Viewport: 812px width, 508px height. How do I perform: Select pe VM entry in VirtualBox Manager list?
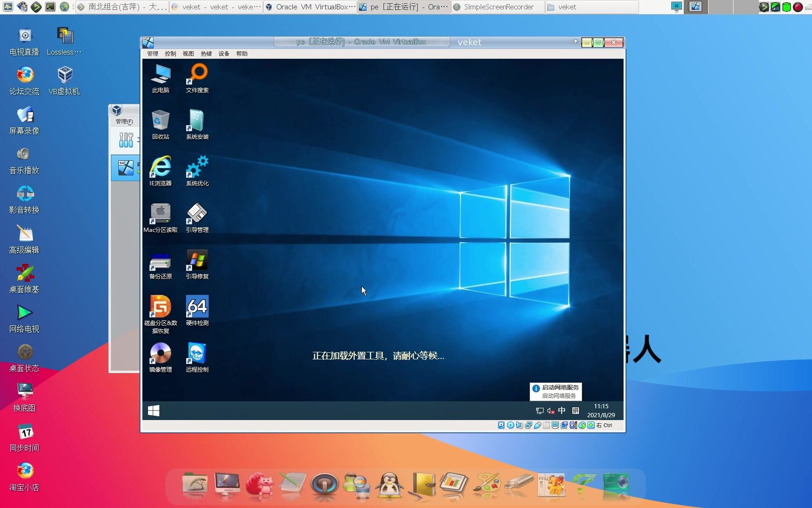coord(125,168)
